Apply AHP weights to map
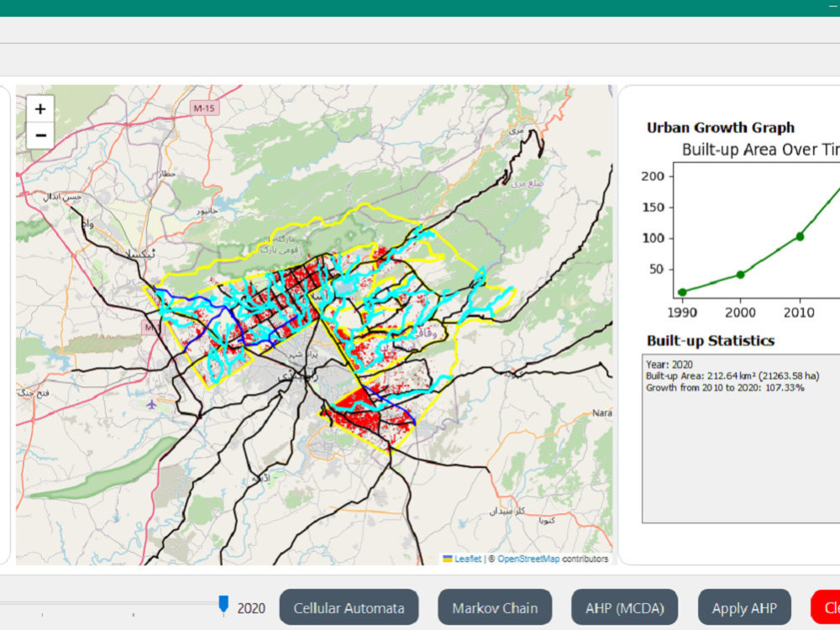This screenshot has height=630, width=840. (x=744, y=608)
